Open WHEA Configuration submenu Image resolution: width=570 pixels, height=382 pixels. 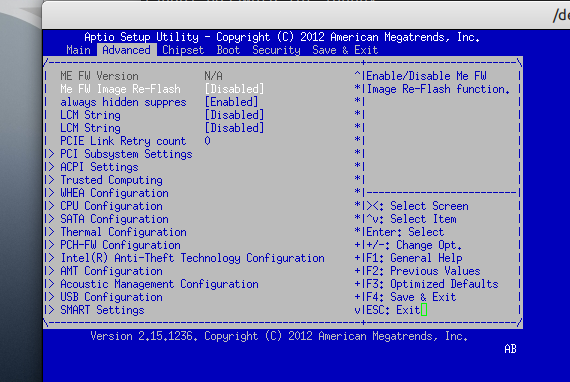click(114, 193)
